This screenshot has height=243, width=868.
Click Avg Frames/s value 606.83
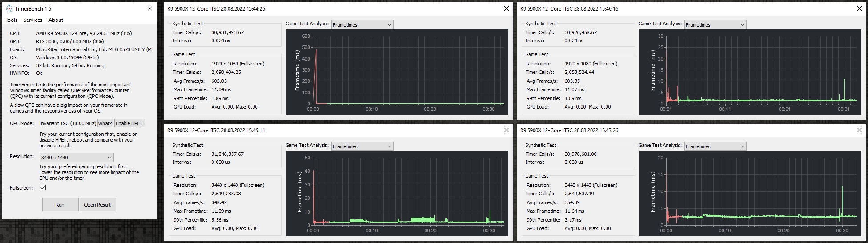(219, 81)
